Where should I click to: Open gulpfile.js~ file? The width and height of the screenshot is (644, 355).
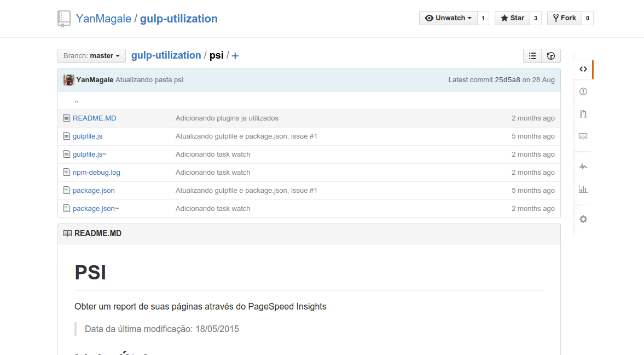point(90,154)
